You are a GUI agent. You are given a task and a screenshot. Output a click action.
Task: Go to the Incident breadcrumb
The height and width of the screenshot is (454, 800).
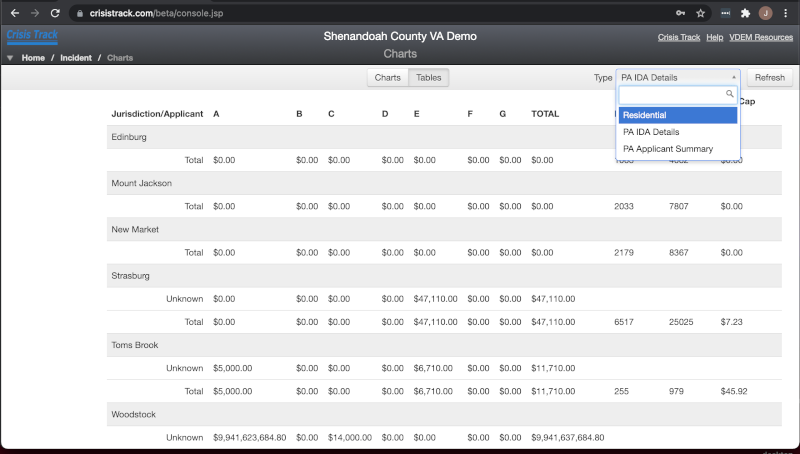pos(76,58)
